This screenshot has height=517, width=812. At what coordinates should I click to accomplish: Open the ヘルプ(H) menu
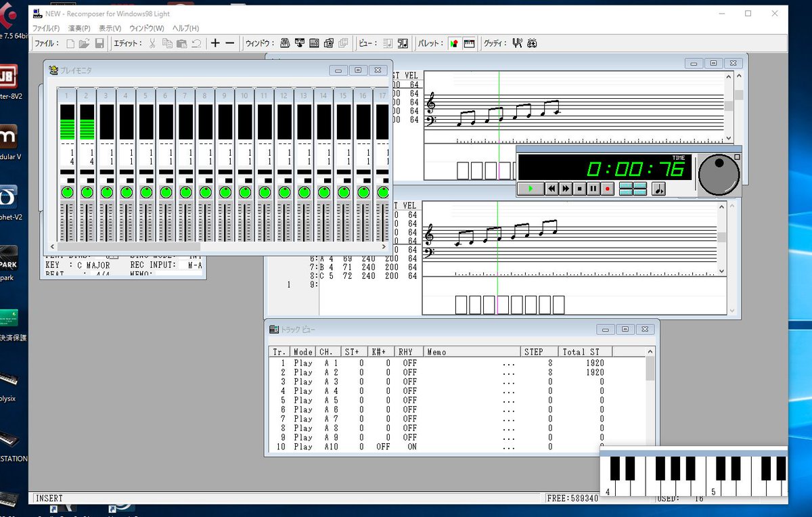pos(185,28)
